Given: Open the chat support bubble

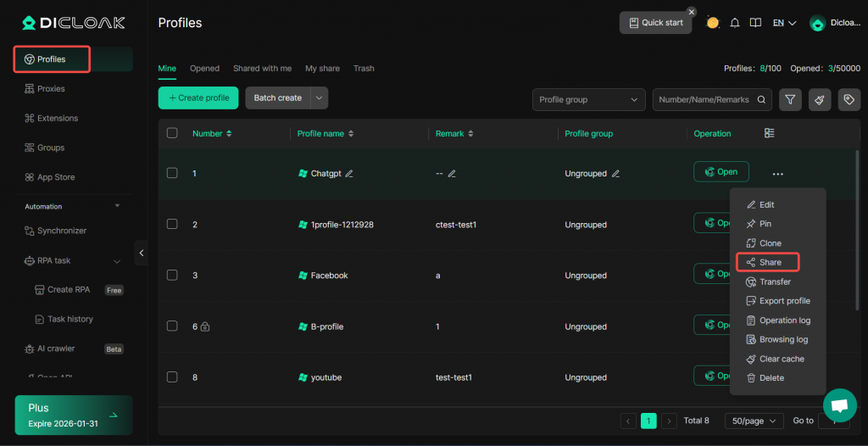Looking at the screenshot, I should pos(839,405).
